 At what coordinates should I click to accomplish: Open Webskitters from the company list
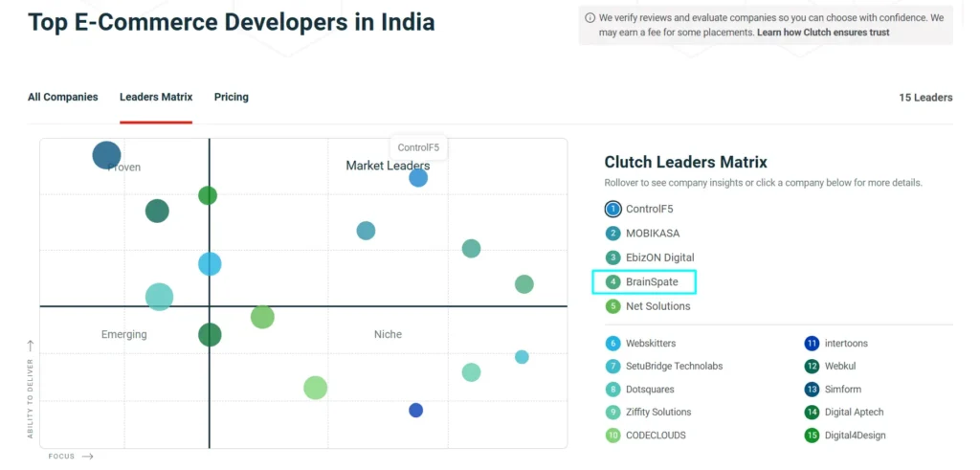[x=640, y=343]
